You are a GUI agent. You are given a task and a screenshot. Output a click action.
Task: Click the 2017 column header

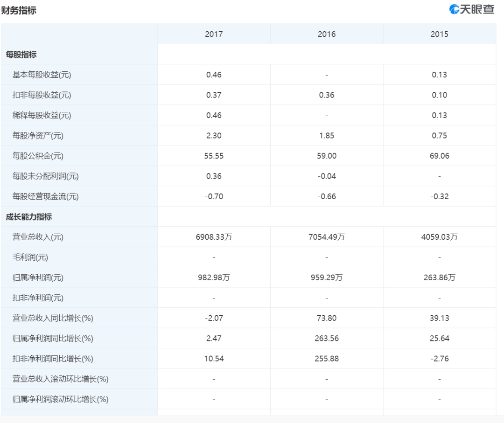coord(214,34)
